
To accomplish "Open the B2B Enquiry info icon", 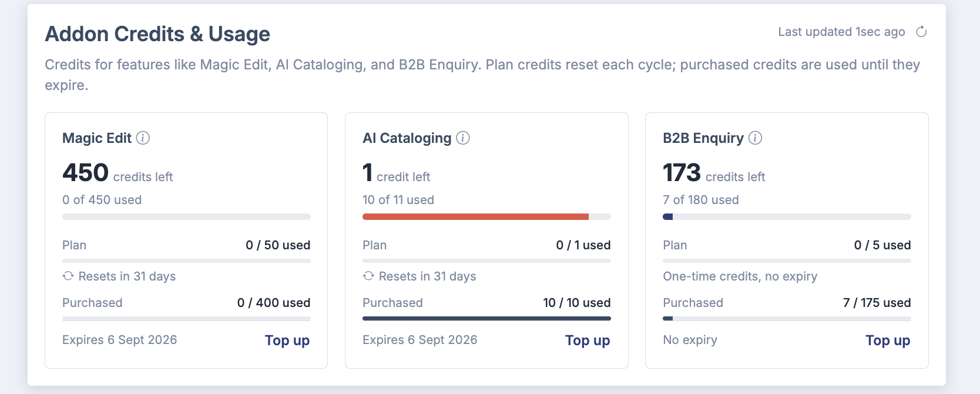I will [x=756, y=138].
